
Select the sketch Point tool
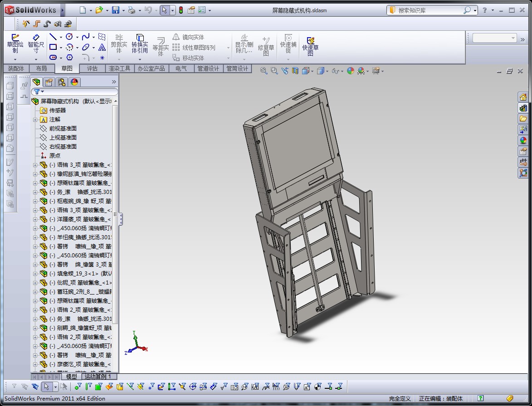click(102, 58)
